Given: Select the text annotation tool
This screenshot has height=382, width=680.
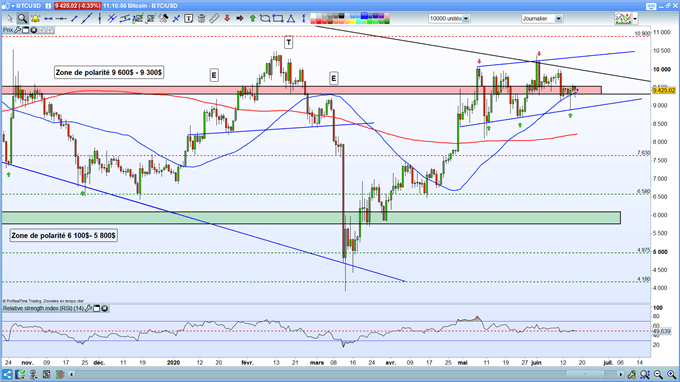Looking at the screenshot, I should [189, 18].
